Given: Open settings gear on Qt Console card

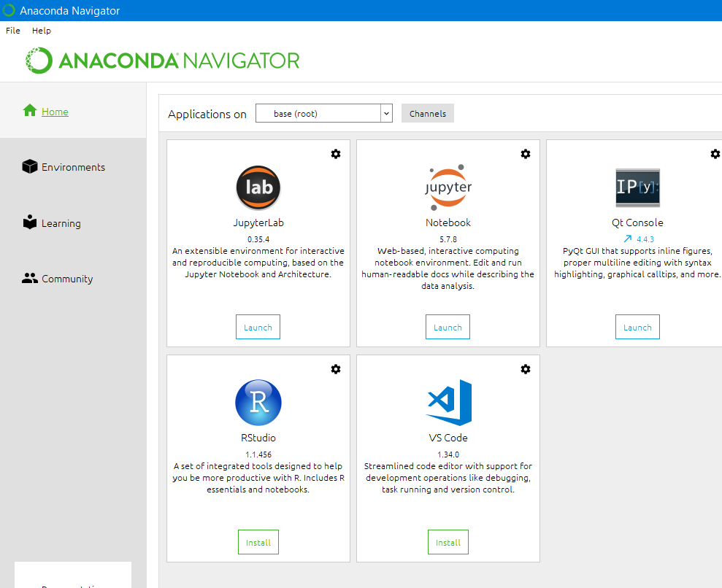Looking at the screenshot, I should tap(715, 154).
